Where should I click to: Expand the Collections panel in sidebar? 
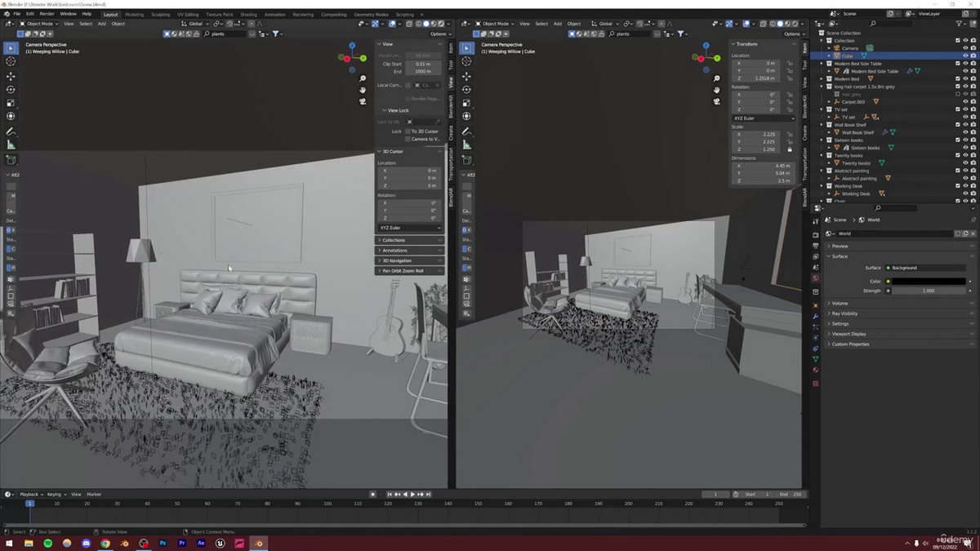[408, 240]
